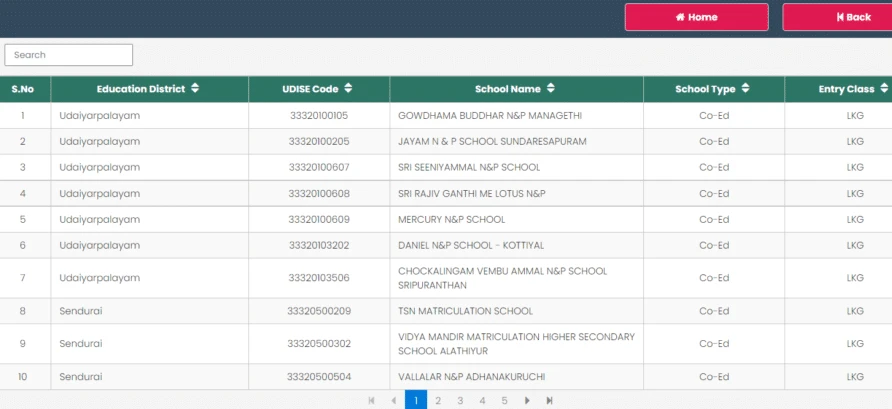Screen dimensions: 892x409
Task: Open page 4 of results
Action: pyautogui.click(x=482, y=400)
